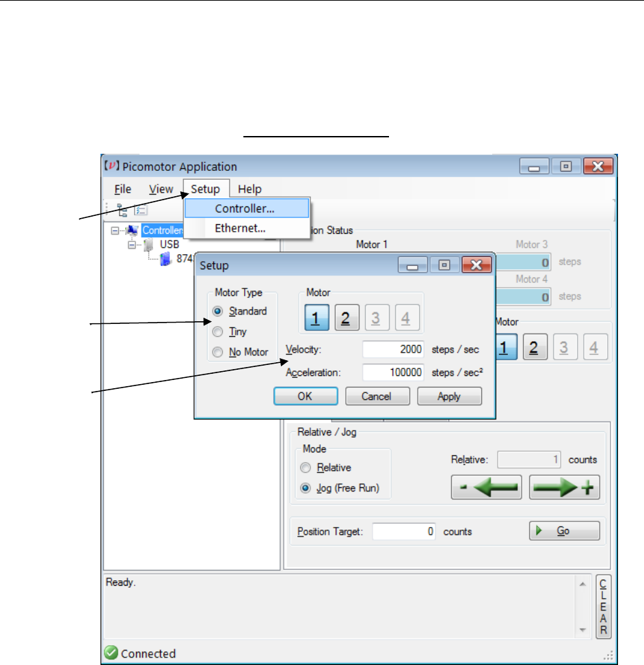Click the Connected status icon
Screen dimensions: 644x665
pyautogui.click(x=111, y=653)
